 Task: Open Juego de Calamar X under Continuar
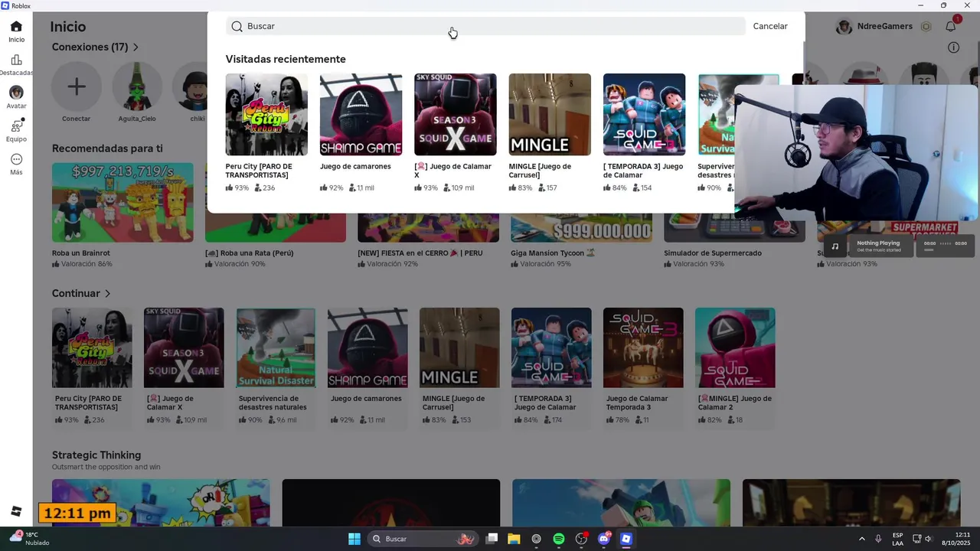(184, 347)
